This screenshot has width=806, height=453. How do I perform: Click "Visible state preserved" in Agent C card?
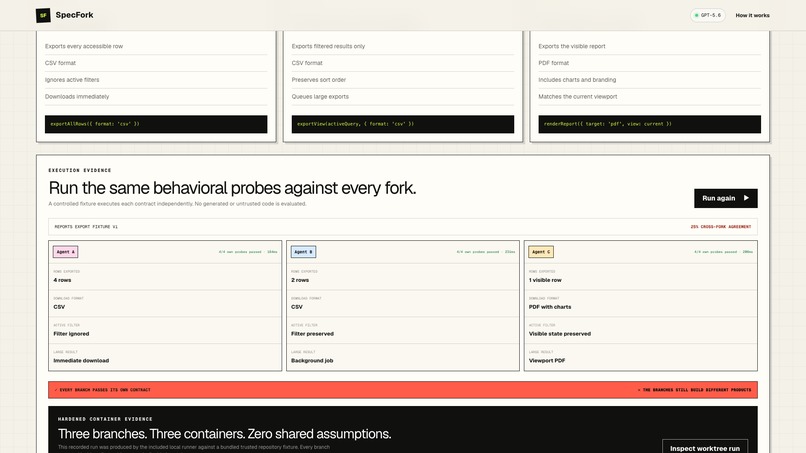point(560,334)
